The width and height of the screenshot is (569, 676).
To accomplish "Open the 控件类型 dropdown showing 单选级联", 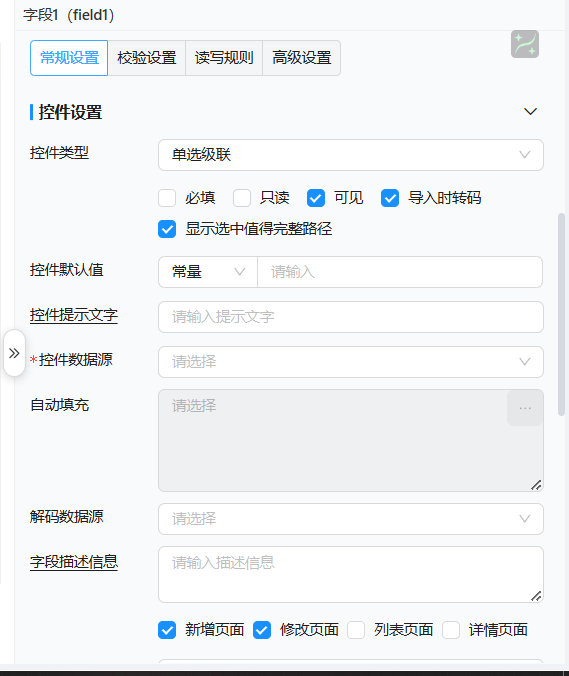I will coord(350,155).
